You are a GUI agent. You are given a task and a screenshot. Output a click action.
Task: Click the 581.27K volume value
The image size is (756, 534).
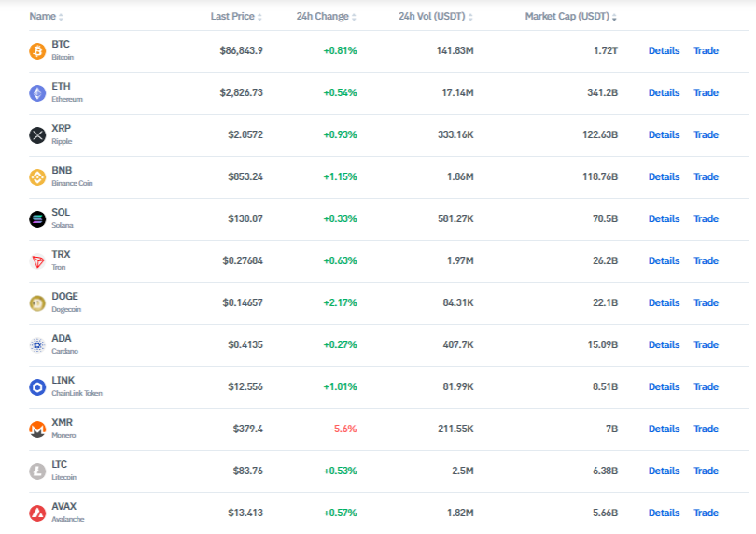pos(455,218)
